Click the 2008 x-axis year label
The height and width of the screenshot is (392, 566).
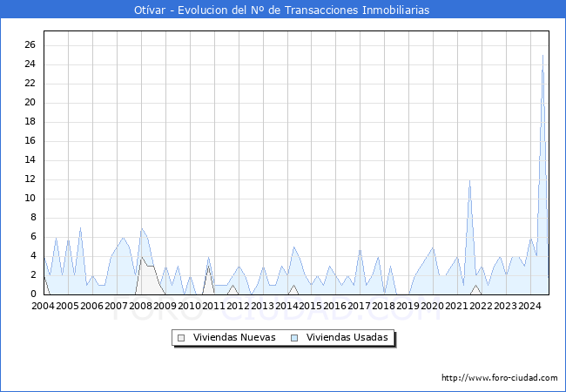tap(140, 306)
